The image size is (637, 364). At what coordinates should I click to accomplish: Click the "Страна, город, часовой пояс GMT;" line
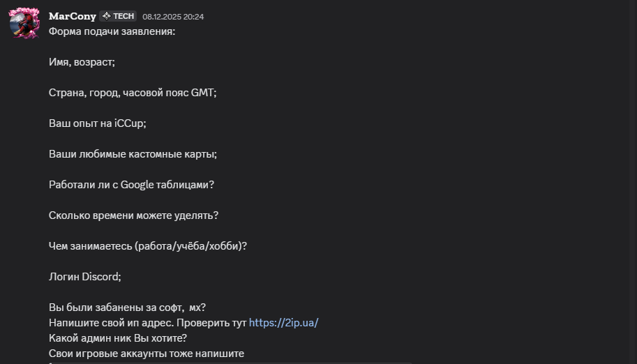pos(133,93)
